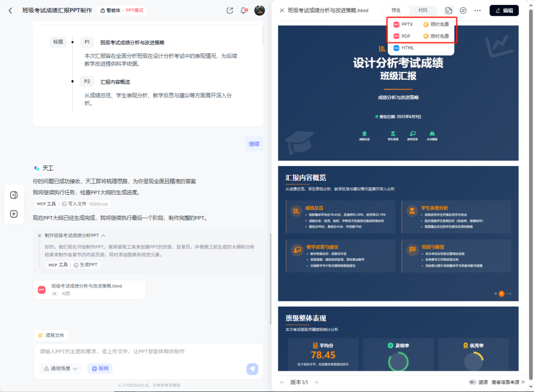534x392 pixels.
Task: Open the more options menu with three dots
Action: [x=477, y=10]
